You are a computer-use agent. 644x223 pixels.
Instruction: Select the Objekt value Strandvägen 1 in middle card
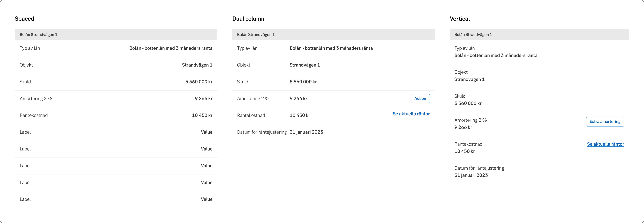pos(305,65)
